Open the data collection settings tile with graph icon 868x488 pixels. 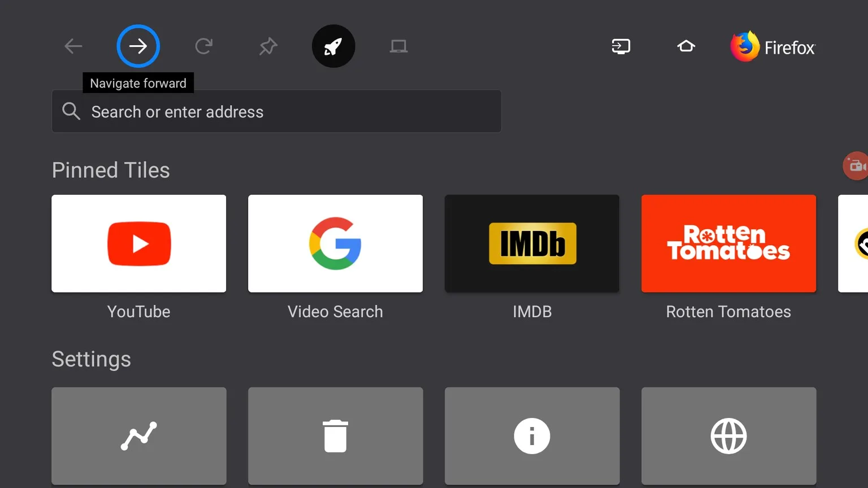coord(139,436)
